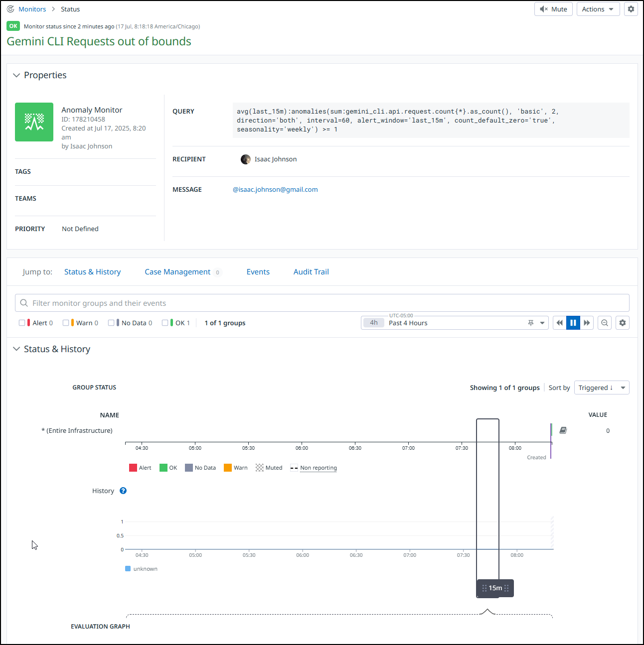Click the monitor query code block

pos(431,120)
